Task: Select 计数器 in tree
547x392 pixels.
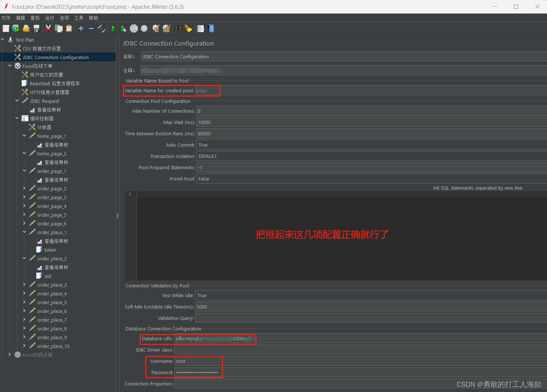Action: [x=44, y=127]
